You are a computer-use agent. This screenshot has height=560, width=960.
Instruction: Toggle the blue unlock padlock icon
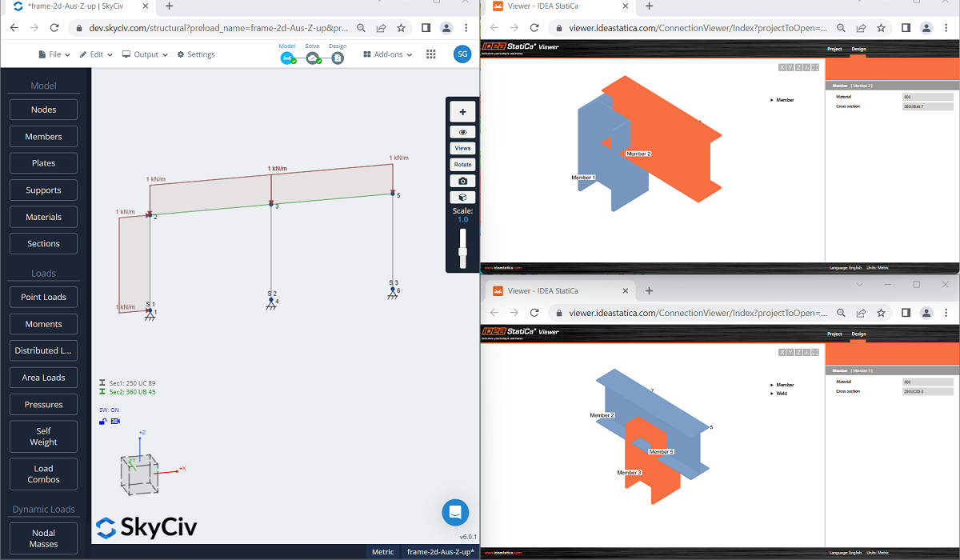103,421
